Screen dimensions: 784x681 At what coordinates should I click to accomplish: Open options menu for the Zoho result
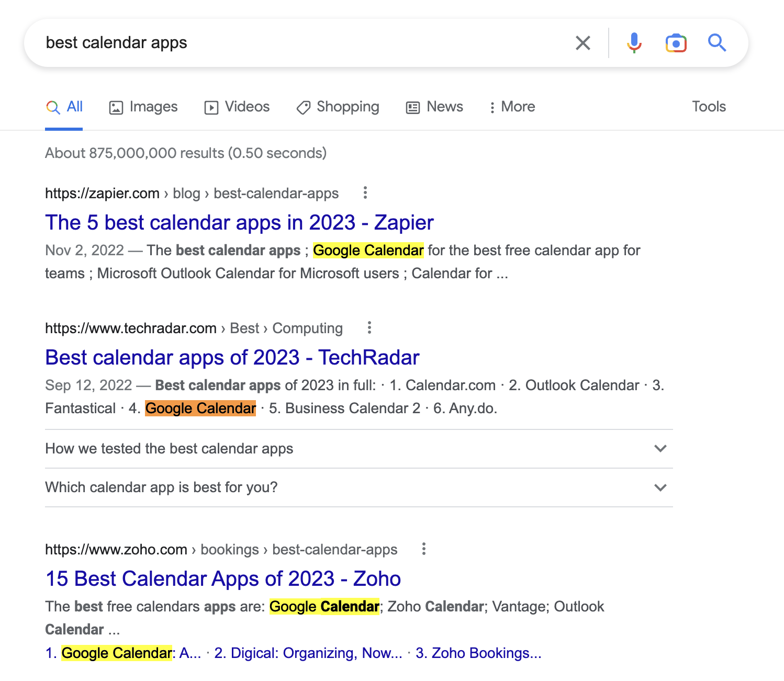(x=423, y=549)
